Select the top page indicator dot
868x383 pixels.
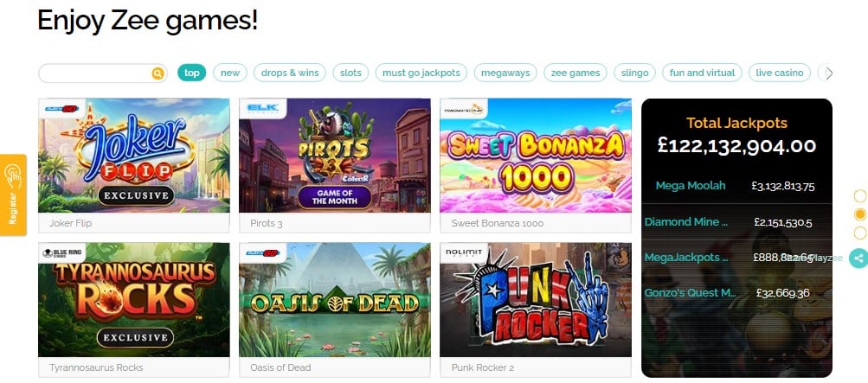[860, 195]
